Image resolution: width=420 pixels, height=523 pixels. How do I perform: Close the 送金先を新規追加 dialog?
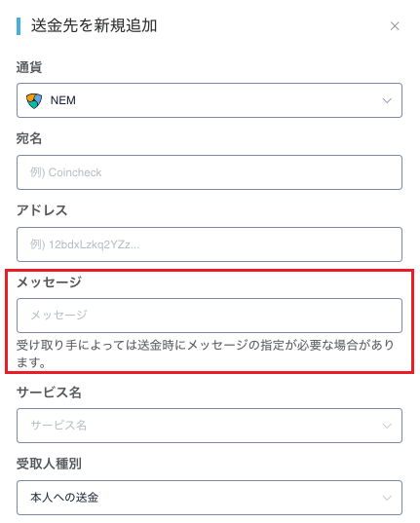(x=395, y=26)
